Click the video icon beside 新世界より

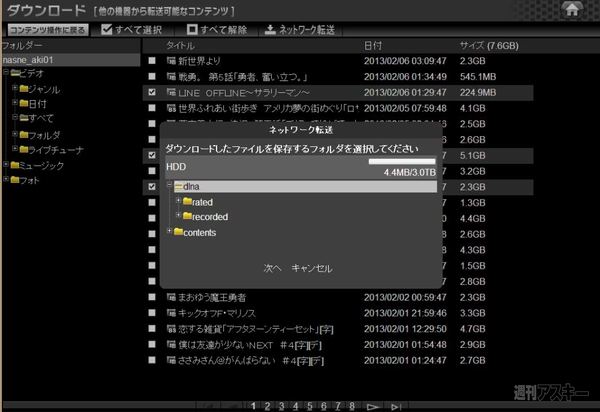pyautogui.click(x=171, y=60)
